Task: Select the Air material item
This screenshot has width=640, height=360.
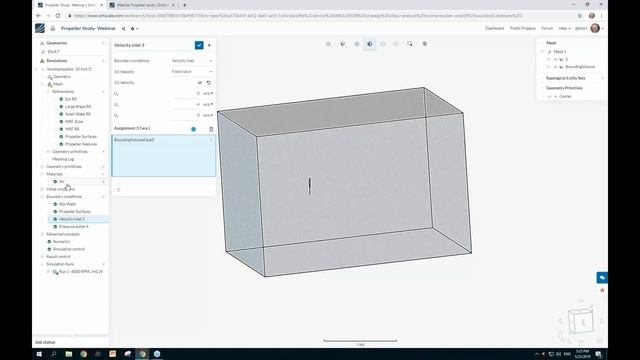Action: tap(61, 182)
